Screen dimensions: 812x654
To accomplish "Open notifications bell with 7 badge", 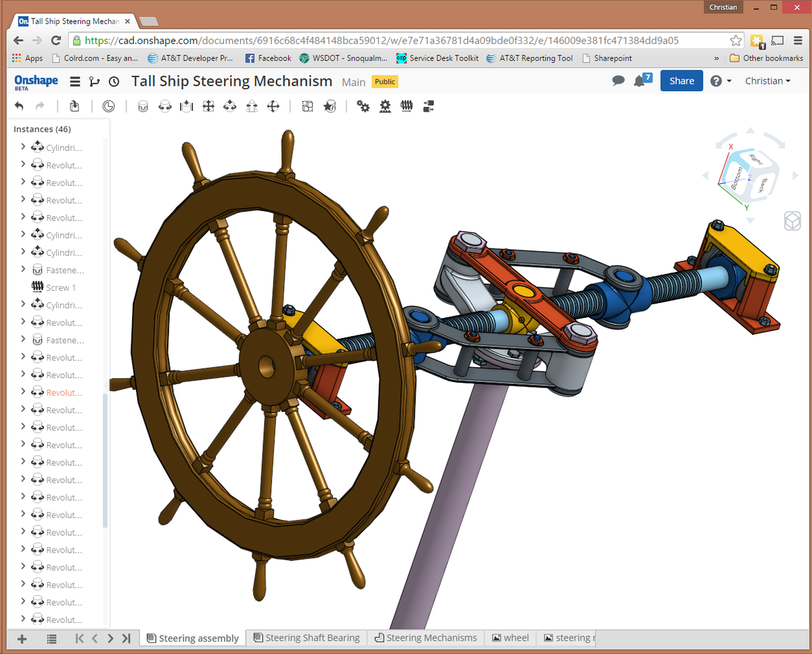I will [641, 80].
